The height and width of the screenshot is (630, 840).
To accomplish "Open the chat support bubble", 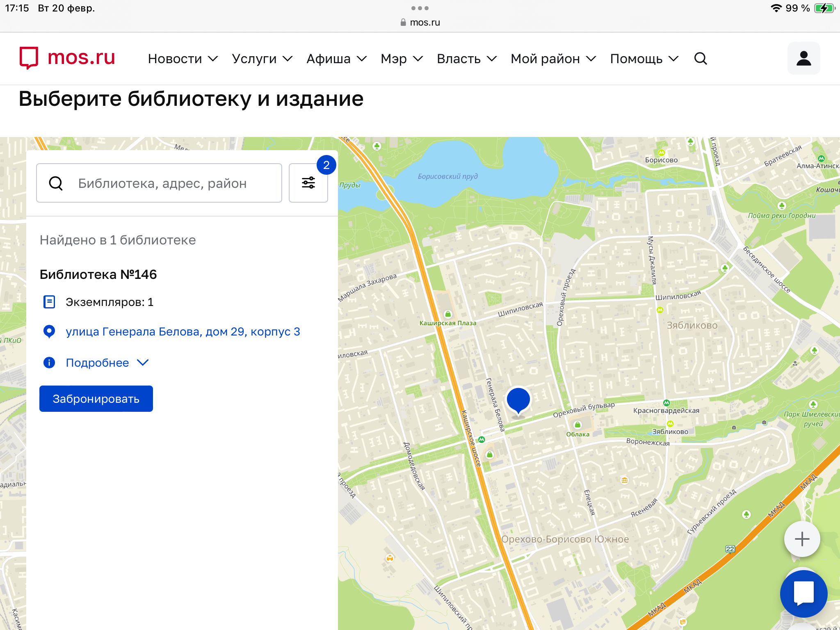I will [x=803, y=593].
